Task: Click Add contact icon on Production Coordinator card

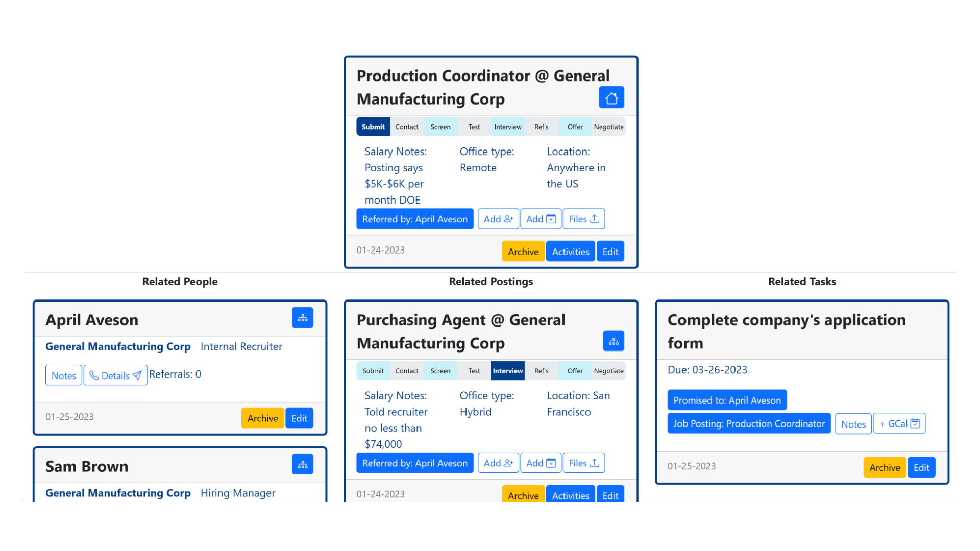Action: (498, 219)
